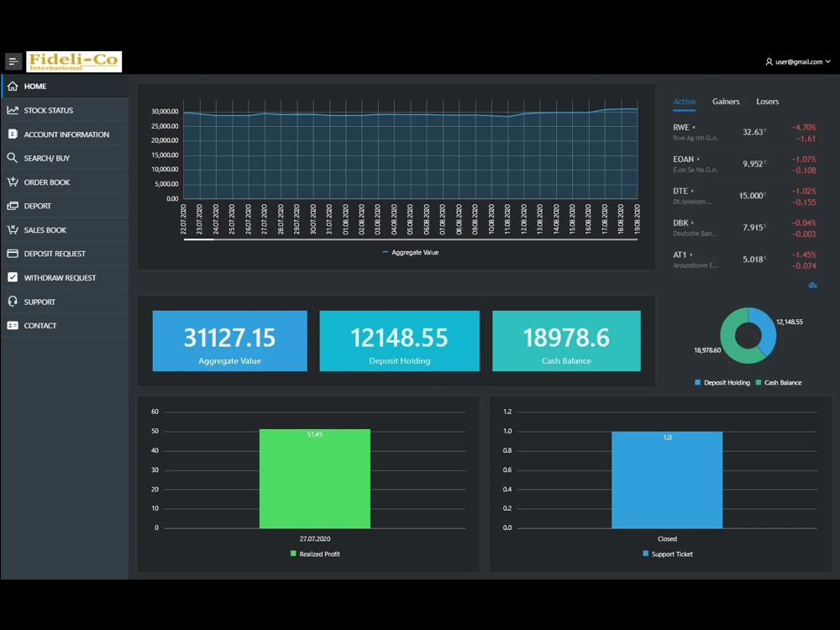The width and height of the screenshot is (840, 630).
Task: Click the DTE price 15.000
Action: tap(752, 196)
